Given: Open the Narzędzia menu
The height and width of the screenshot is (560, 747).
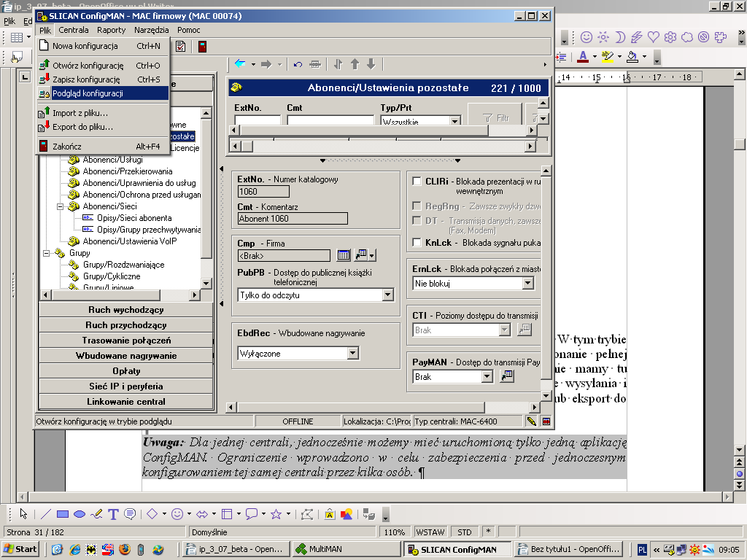Looking at the screenshot, I should [x=152, y=30].
